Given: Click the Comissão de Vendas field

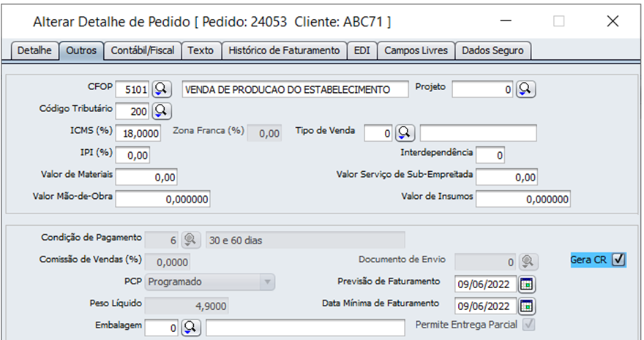Looking at the screenshot, I should [x=167, y=262].
